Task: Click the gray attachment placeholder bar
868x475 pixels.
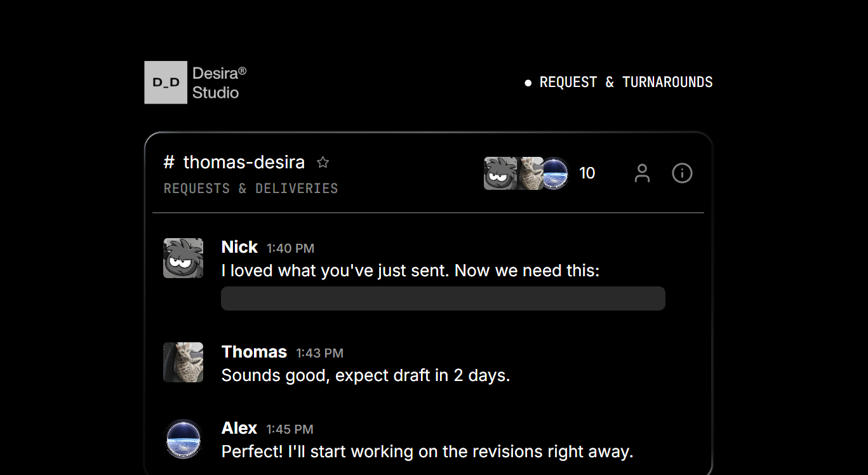Action: coord(443,298)
